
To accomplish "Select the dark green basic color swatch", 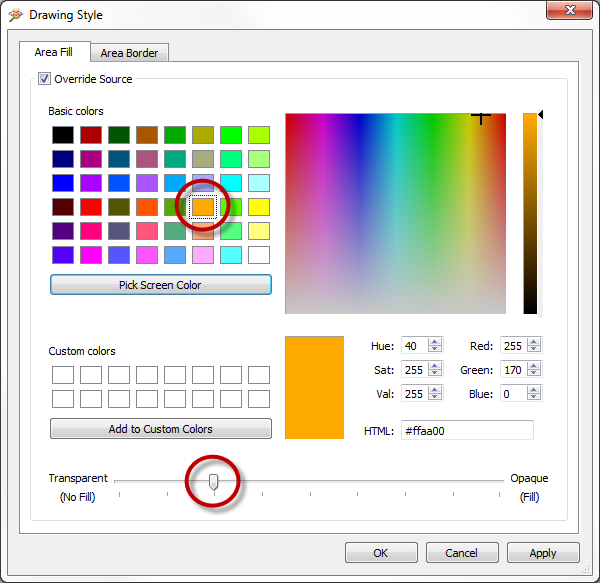I will (119, 135).
